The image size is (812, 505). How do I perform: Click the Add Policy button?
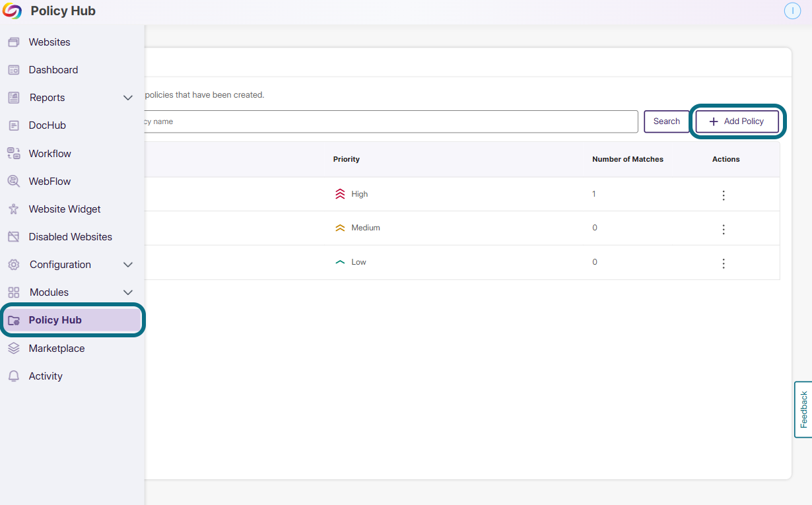[x=737, y=121]
